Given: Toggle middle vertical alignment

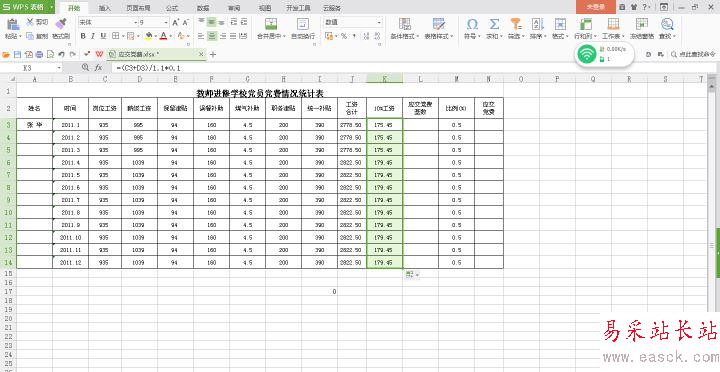Looking at the screenshot, I should click(212, 22).
